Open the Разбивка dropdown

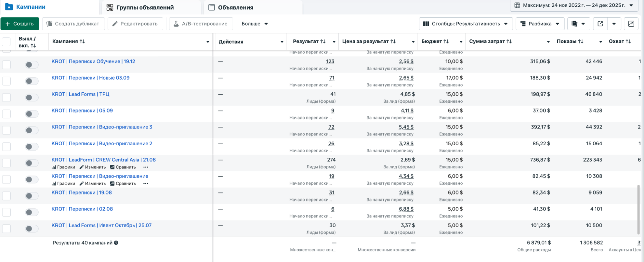click(x=540, y=24)
